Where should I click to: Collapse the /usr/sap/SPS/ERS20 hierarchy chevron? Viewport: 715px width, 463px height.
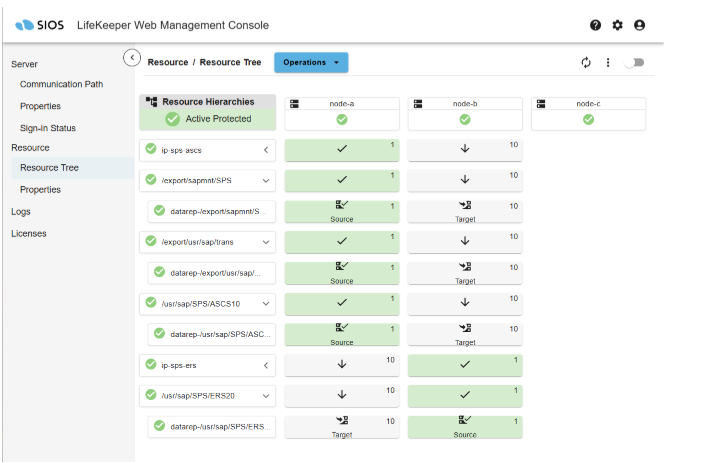pyautogui.click(x=266, y=396)
